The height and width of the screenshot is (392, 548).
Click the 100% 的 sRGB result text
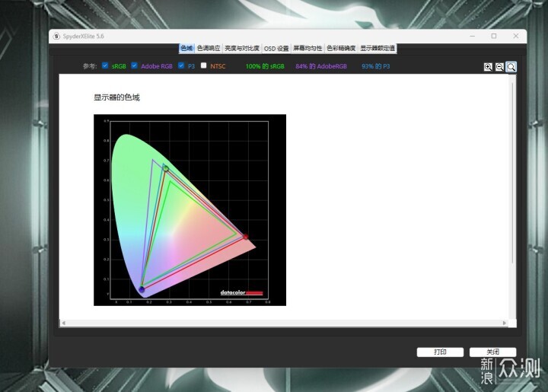265,66
